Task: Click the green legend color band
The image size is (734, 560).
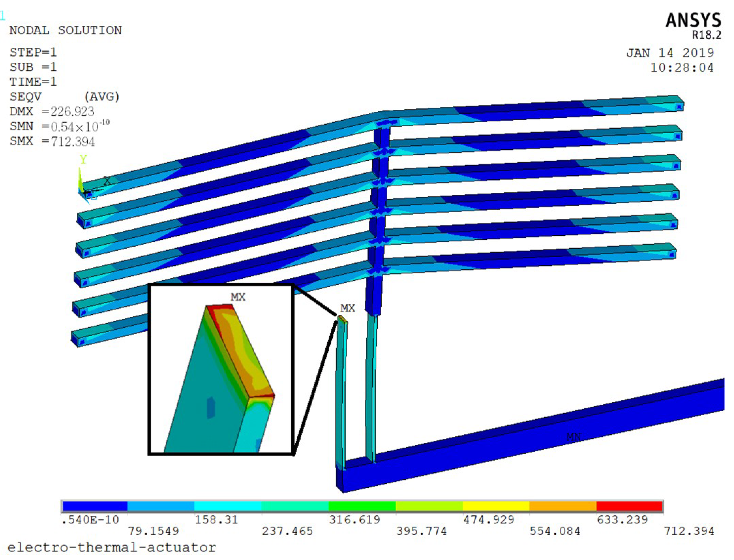Action: coord(362,506)
